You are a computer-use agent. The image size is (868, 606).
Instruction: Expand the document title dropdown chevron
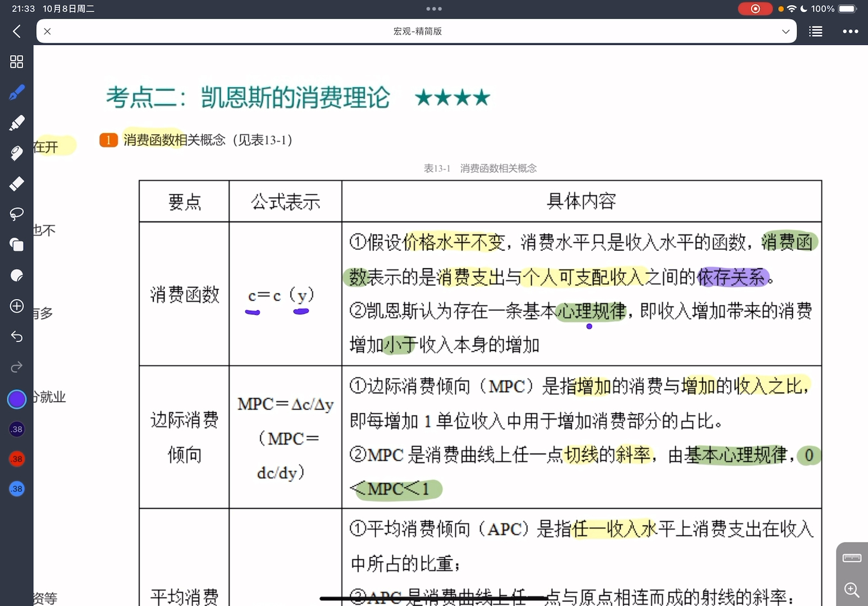coord(785,31)
